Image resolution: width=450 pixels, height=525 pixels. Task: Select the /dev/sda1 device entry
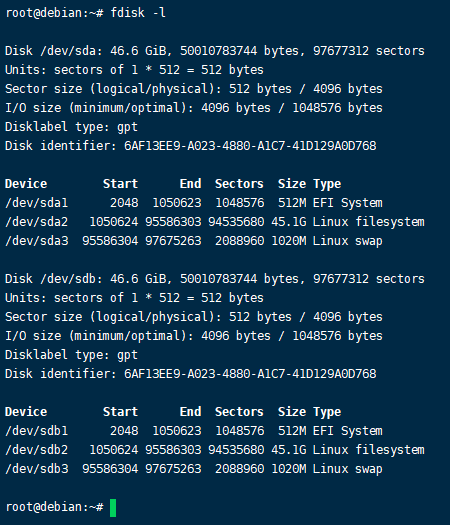[x=36, y=203]
